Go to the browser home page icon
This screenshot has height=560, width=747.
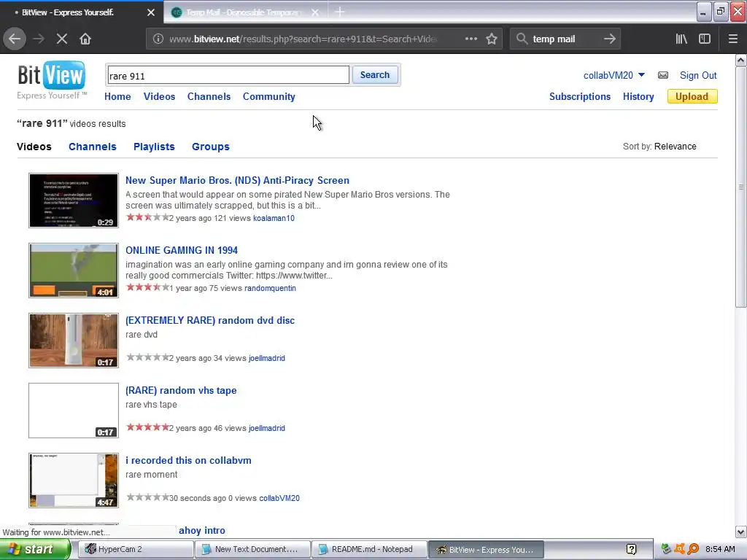[x=85, y=39]
